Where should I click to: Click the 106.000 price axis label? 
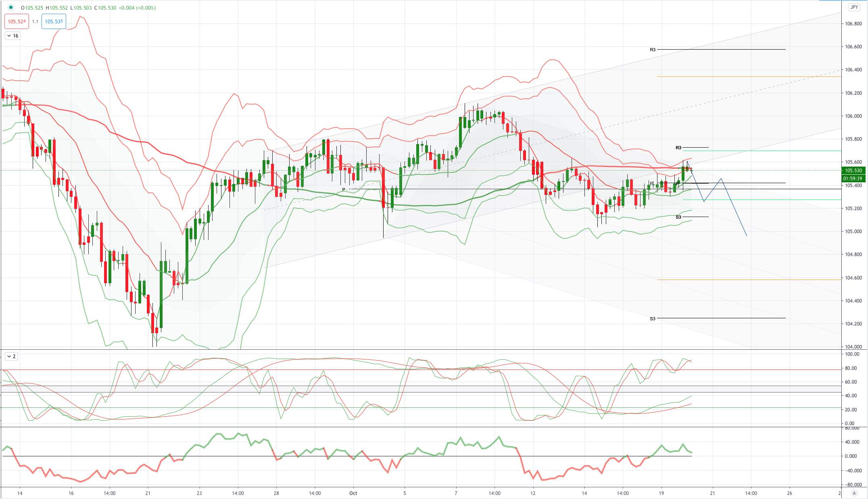[853, 116]
